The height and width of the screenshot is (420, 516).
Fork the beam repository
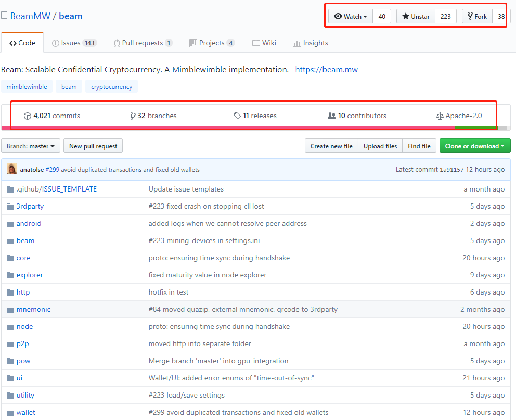tap(477, 17)
